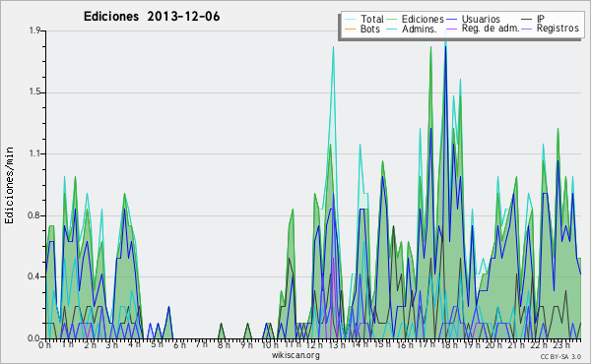Click the Admins. legend label
The height and width of the screenshot is (364, 591).
(x=419, y=29)
